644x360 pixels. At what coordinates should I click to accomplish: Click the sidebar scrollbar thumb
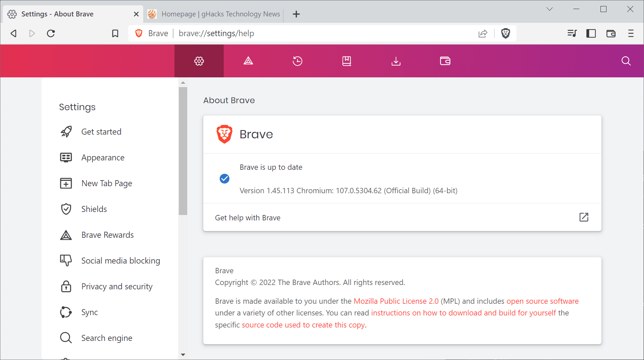[183, 151]
